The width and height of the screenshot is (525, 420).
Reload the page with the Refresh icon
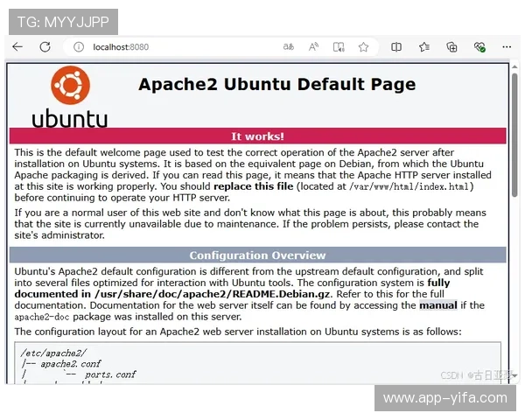coord(46,47)
